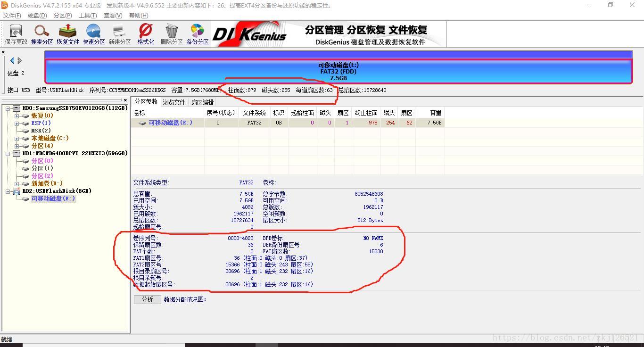Click the FAT32 cell in the partition row
Image resolution: width=644 pixels, height=347 pixels.
255,123
